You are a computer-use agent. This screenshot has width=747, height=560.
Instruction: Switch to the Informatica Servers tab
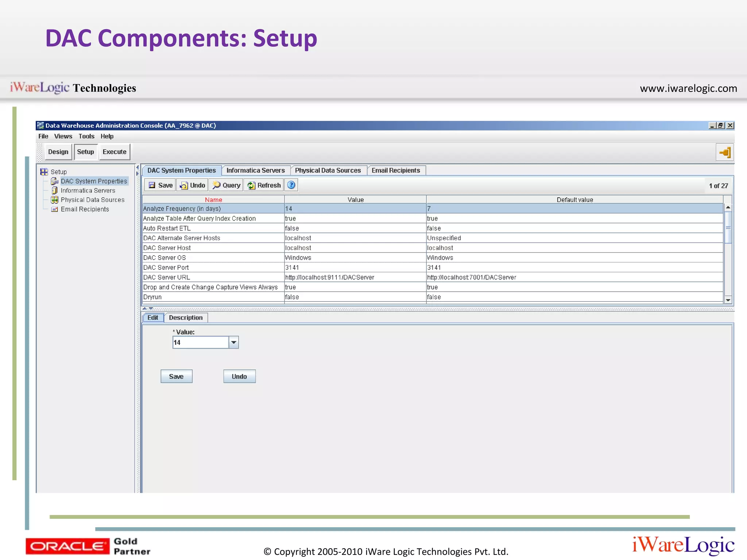coord(255,170)
